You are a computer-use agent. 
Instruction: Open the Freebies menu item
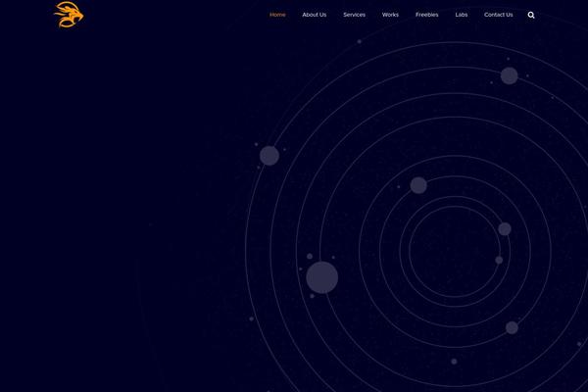pos(426,15)
